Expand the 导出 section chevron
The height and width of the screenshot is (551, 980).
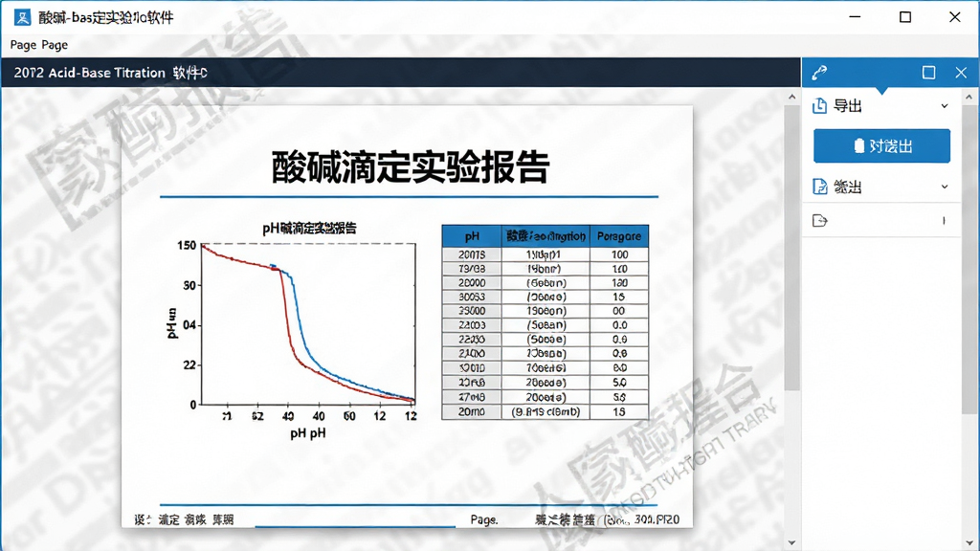pyautogui.click(x=945, y=106)
